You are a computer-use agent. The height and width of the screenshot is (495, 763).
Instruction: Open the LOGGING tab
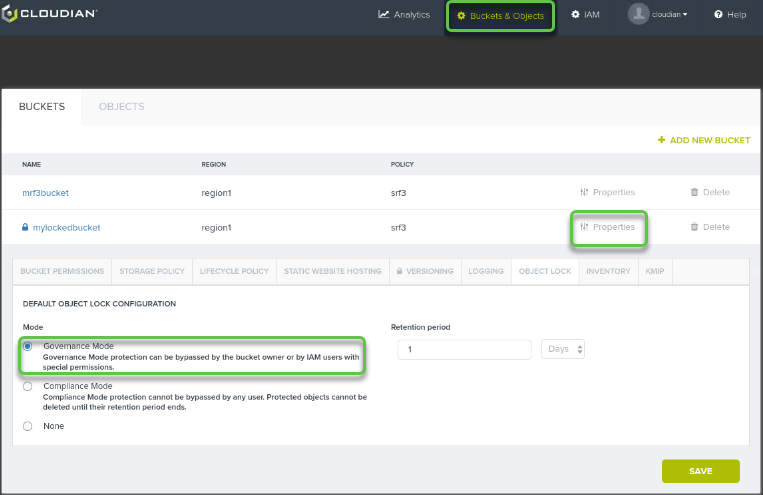point(486,271)
